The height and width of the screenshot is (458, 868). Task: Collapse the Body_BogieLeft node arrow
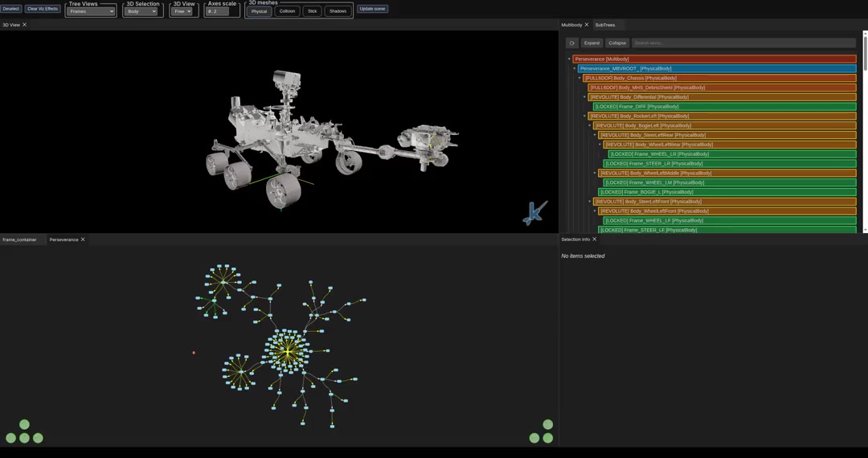point(590,125)
